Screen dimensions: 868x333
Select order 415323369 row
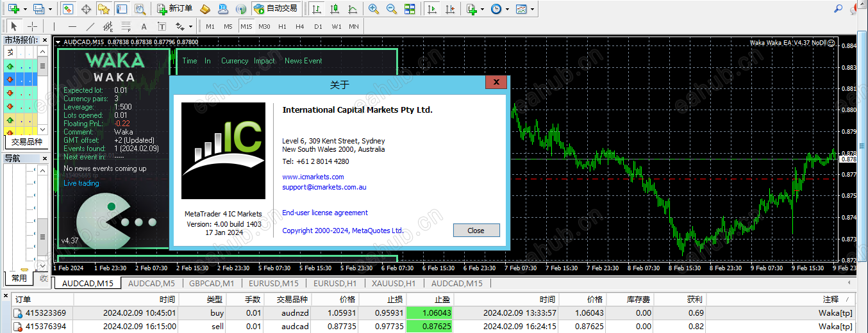pyautogui.click(x=434, y=313)
